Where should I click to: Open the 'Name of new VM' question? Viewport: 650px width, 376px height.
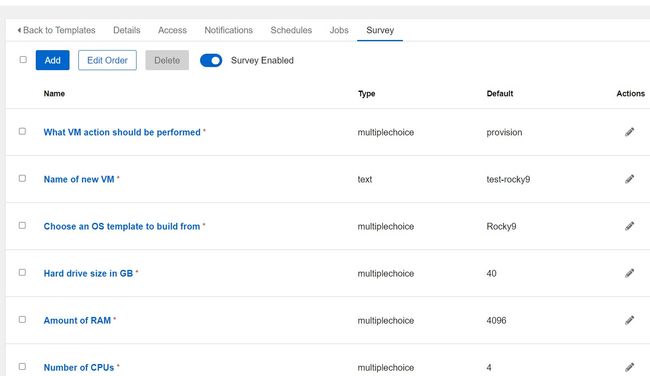click(x=79, y=179)
